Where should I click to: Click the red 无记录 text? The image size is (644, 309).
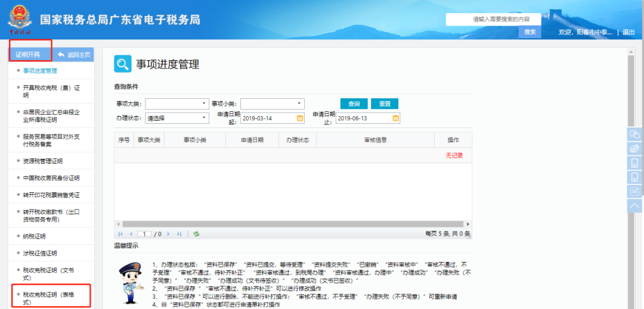(x=454, y=156)
